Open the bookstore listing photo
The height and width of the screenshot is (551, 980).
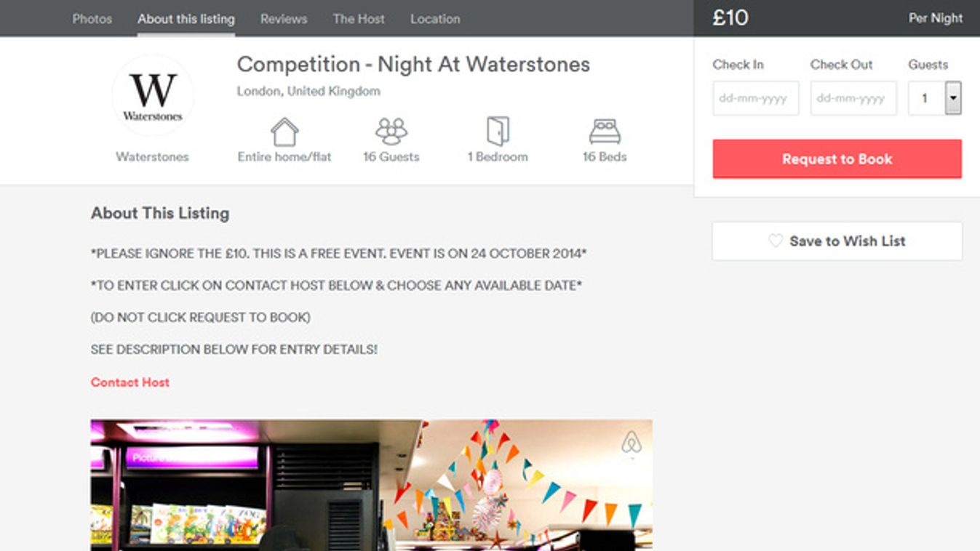(371, 485)
